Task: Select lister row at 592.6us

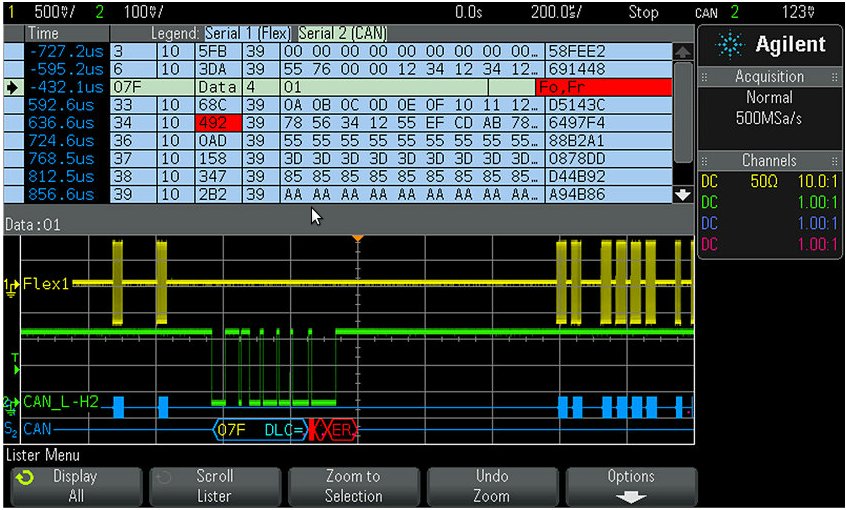Action: 338,105
